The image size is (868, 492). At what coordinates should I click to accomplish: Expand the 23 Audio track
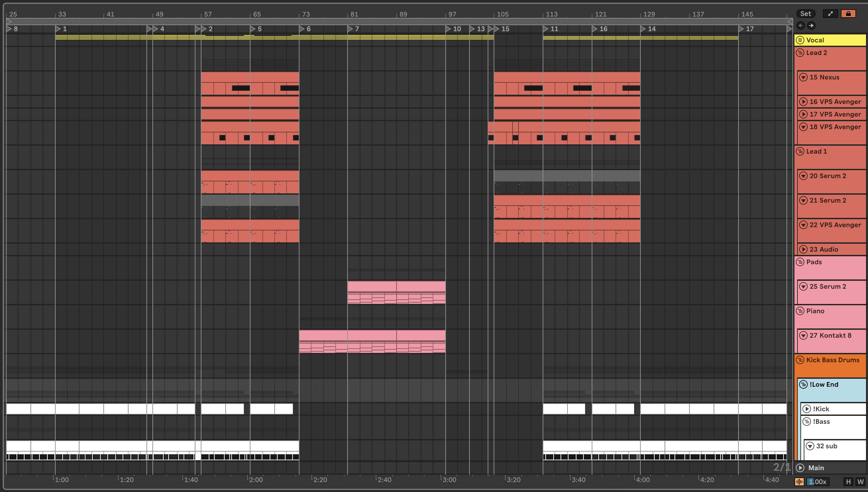click(x=803, y=249)
